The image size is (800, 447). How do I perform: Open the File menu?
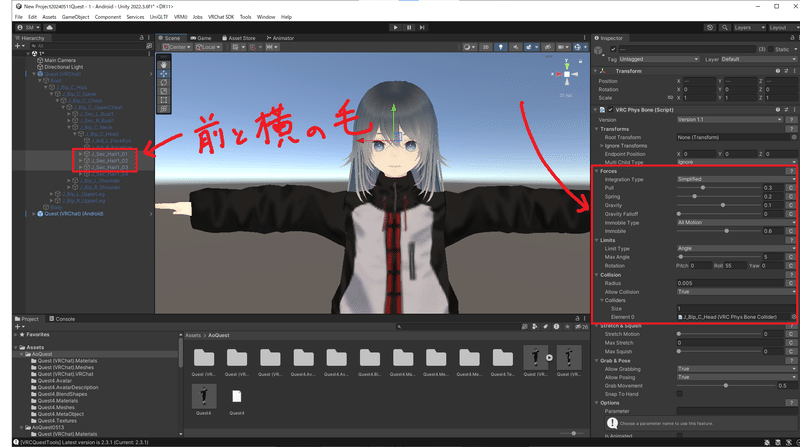(x=19, y=17)
